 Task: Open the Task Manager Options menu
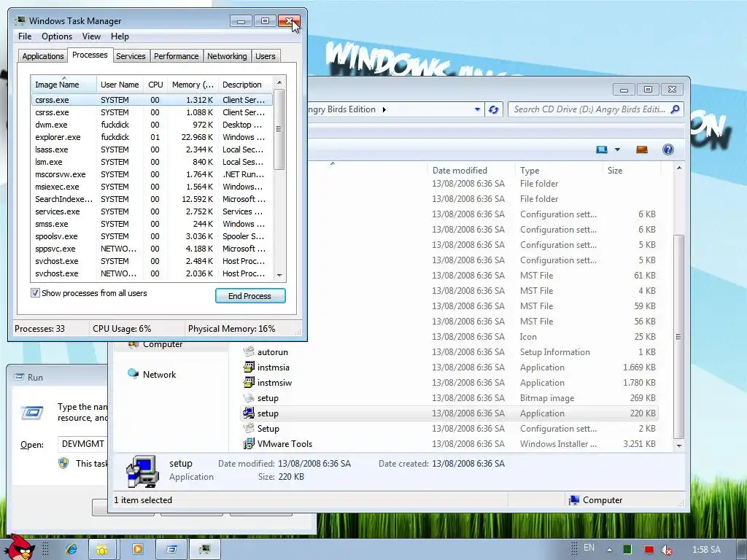pyautogui.click(x=57, y=36)
